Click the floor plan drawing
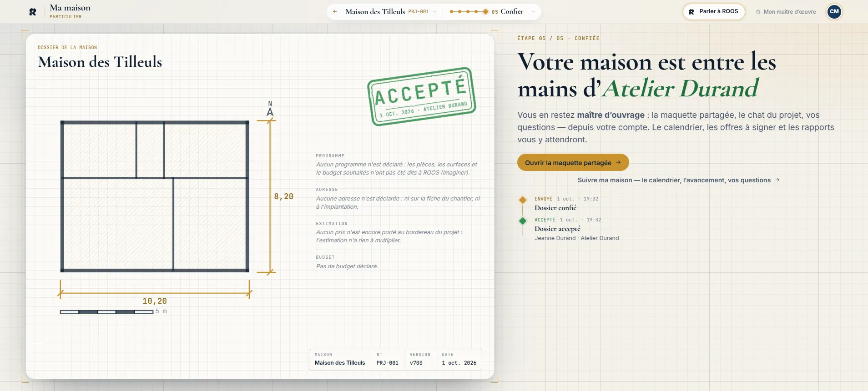 pos(155,196)
